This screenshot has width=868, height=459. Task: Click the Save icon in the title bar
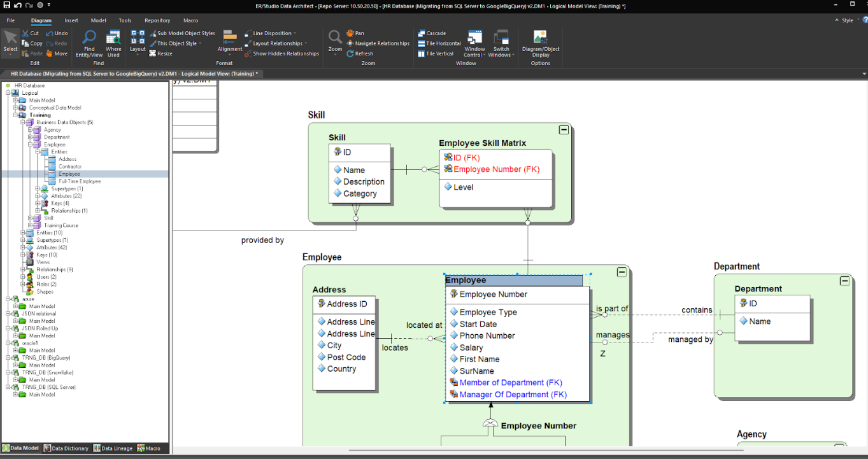pyautogui.click(x=6, y=5)
